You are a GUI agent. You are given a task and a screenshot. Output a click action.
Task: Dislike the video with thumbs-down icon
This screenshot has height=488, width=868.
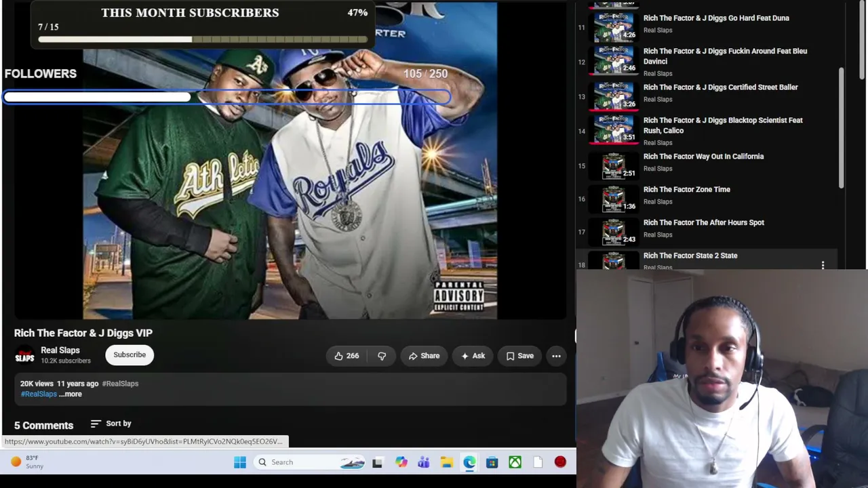tap(382, 356)
